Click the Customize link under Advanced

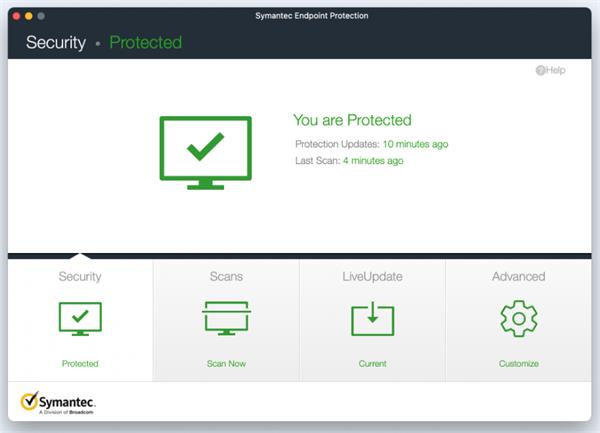tap(518, 363)
